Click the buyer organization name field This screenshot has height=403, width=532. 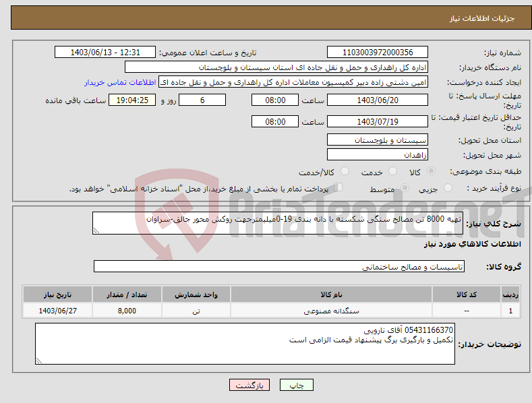click(276, 67)
